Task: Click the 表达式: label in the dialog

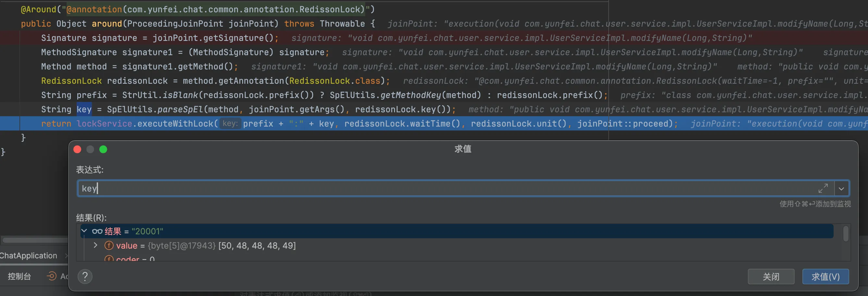Action: pos(90,170)
